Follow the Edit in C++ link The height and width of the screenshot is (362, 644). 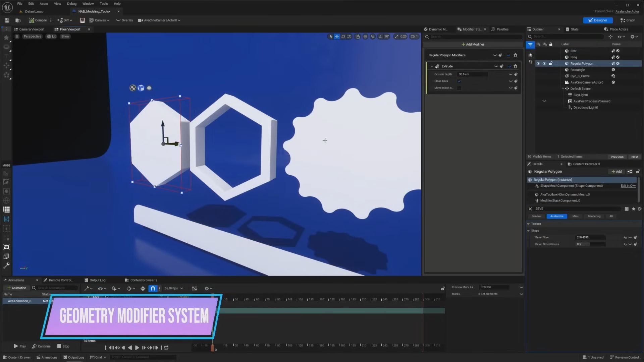click(628, 186)
